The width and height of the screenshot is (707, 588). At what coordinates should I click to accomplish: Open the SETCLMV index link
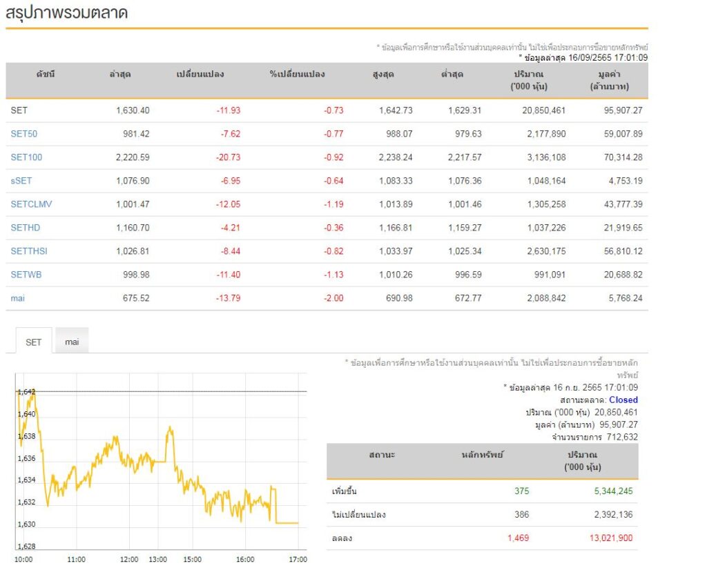[x=31, y=204]
